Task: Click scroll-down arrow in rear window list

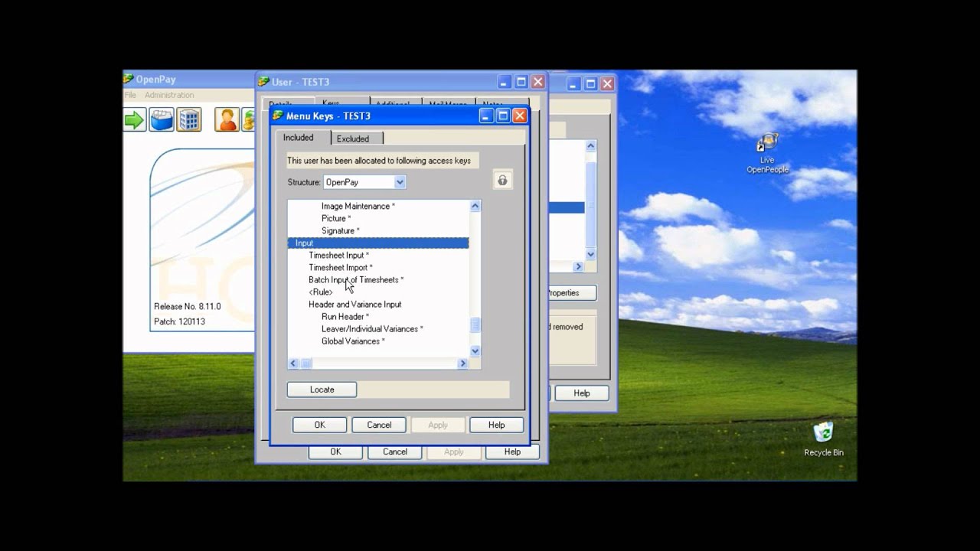Action: [x=590, y=254]
